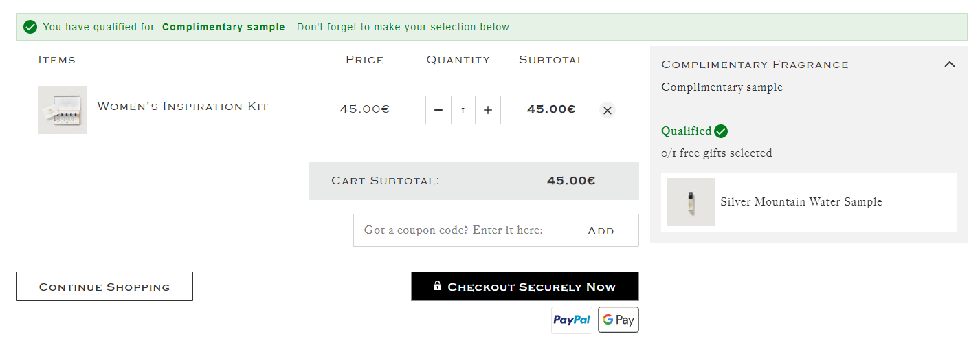980x352 pixels.
Task: Click the Complimentary Fragrance header title
Action: 755,65
